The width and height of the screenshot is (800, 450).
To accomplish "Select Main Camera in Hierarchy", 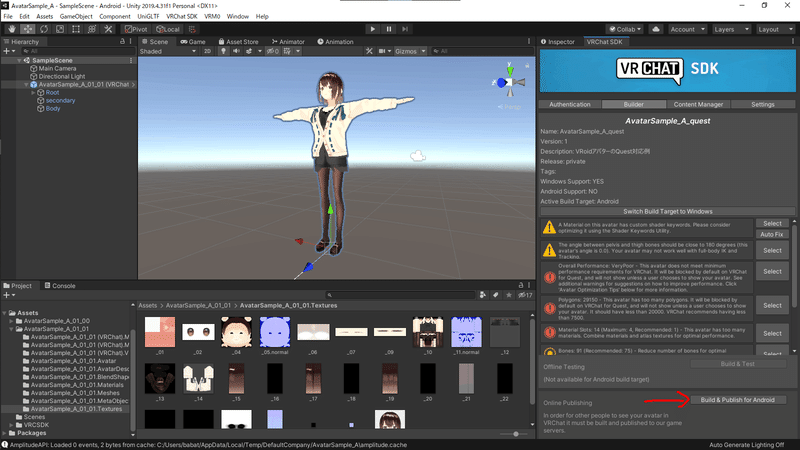I will pos(57,68).
